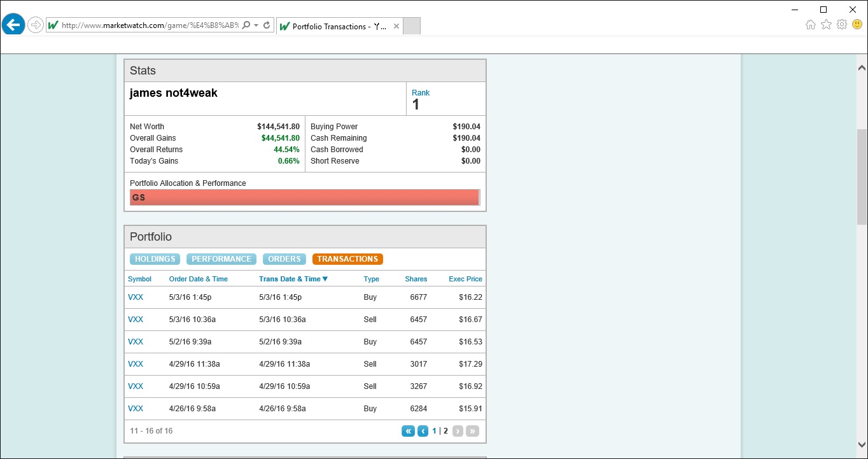Select the 6677 shares cell
868x459 pixels.
[x=419, y=297]
